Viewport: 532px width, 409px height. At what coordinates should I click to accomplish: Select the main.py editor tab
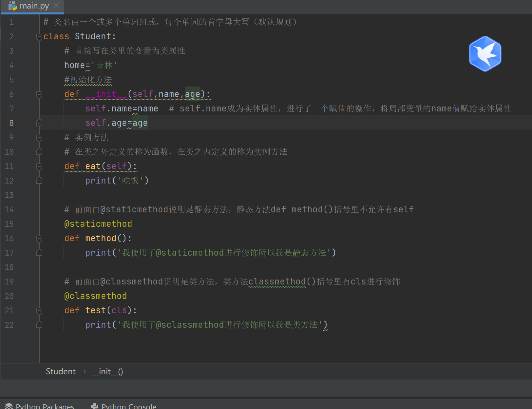[33, 6]
